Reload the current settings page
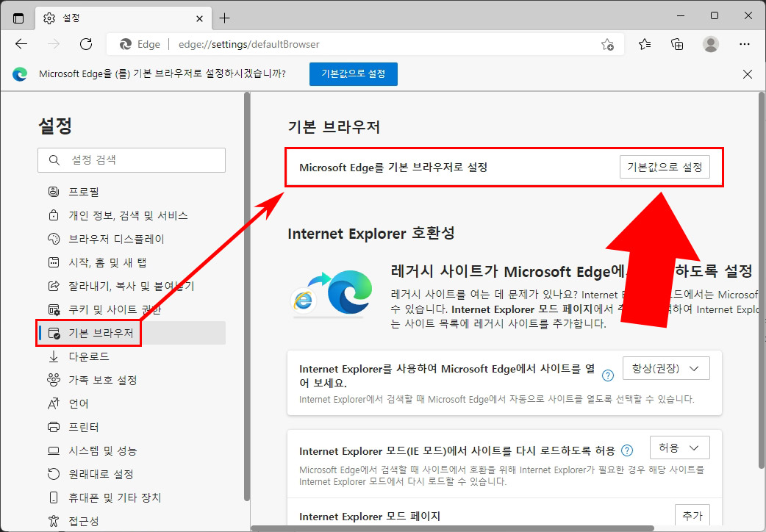 tap(85, 44)
